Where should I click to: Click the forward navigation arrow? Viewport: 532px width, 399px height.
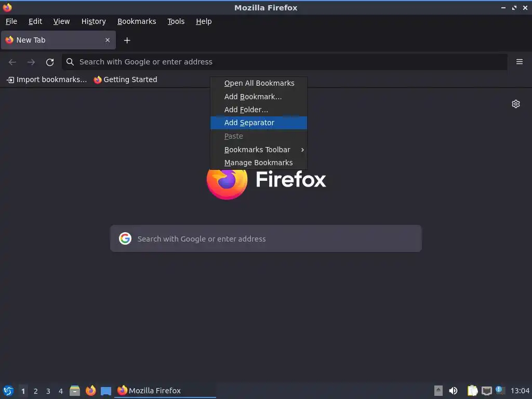(x=31, y=62)
